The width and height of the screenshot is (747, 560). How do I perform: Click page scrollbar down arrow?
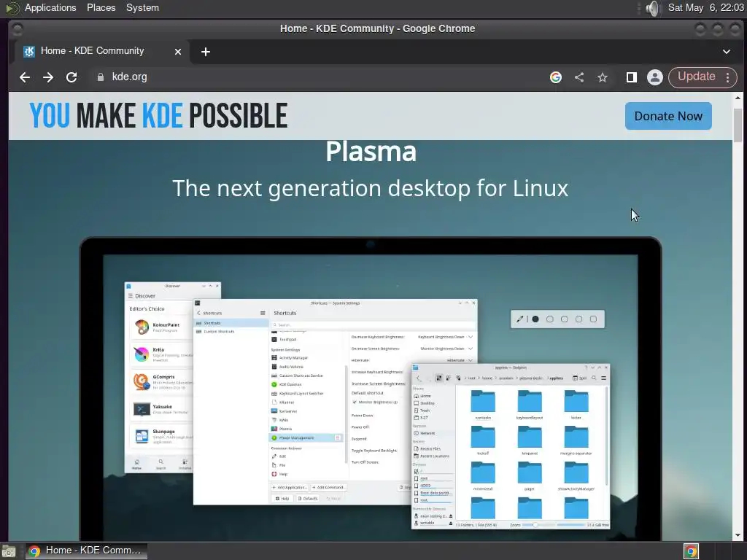coord(738,535)
